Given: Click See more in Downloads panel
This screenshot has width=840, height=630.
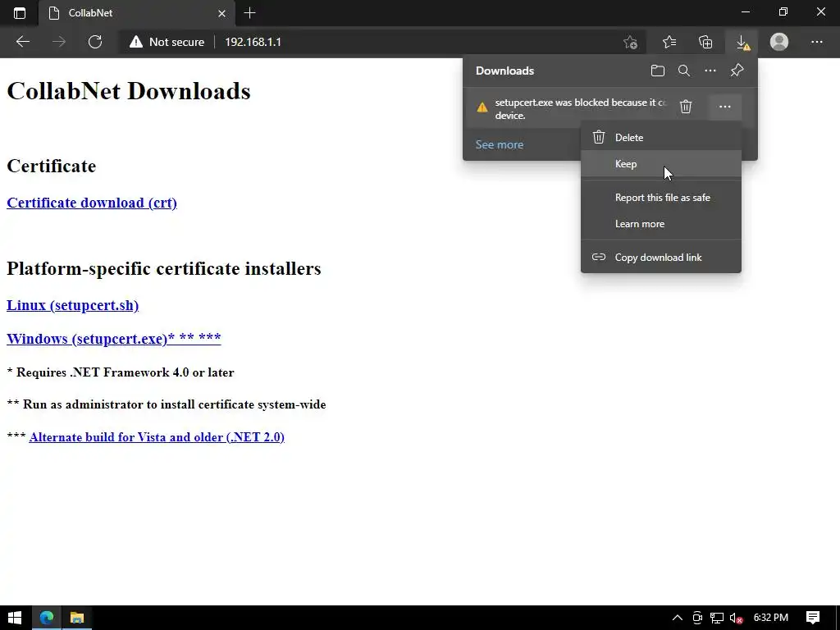Looking at the screenshot, I should point(500,144).
